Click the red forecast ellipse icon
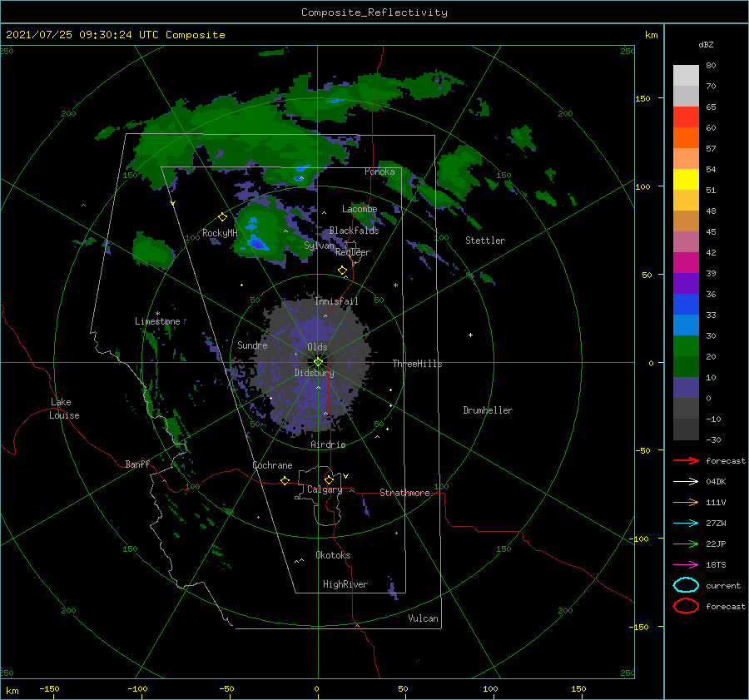 (x=686, y=606)
